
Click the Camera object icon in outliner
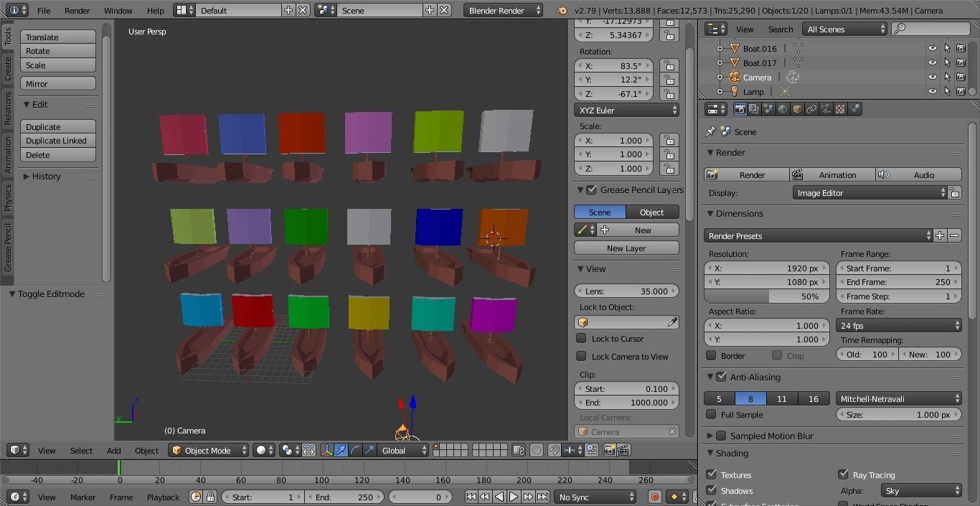click(735, 77)
